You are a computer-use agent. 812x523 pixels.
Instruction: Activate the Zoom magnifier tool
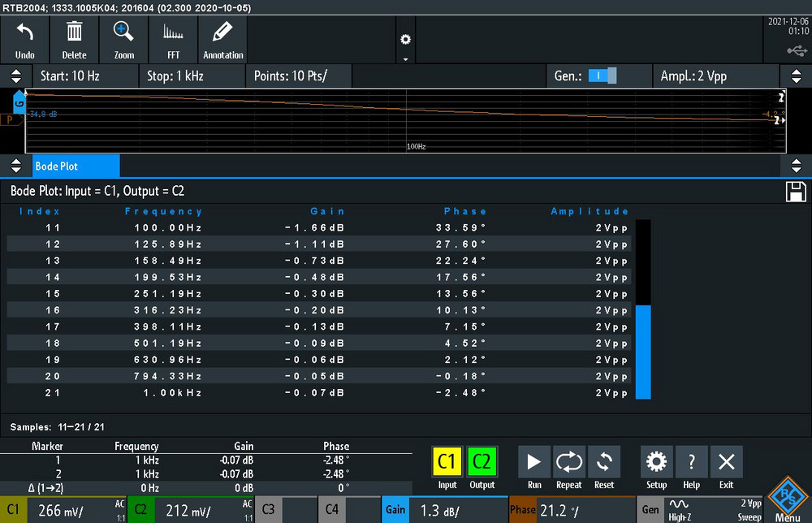point(123,40)
